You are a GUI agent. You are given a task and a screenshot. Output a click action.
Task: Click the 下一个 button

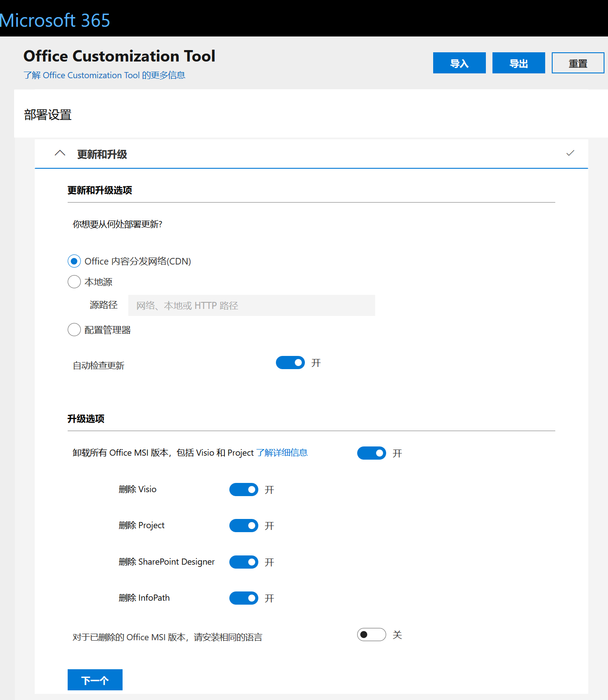95,680
